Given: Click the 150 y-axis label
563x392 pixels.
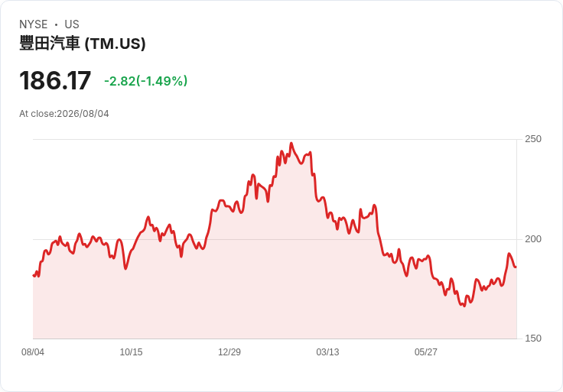Looking at the screenshot, I should (533, 339).
